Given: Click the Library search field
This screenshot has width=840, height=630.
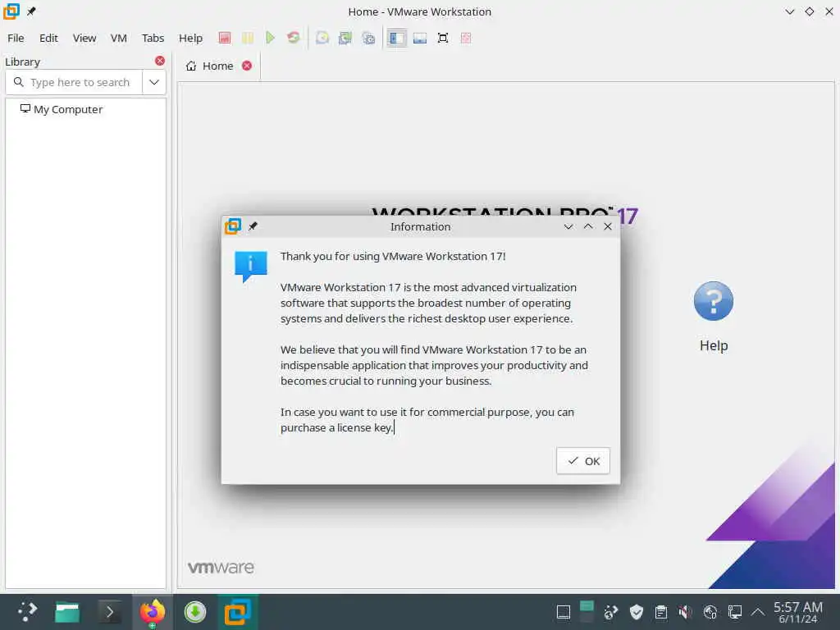Looking at the screenshot, I should [x=74, y=83].
